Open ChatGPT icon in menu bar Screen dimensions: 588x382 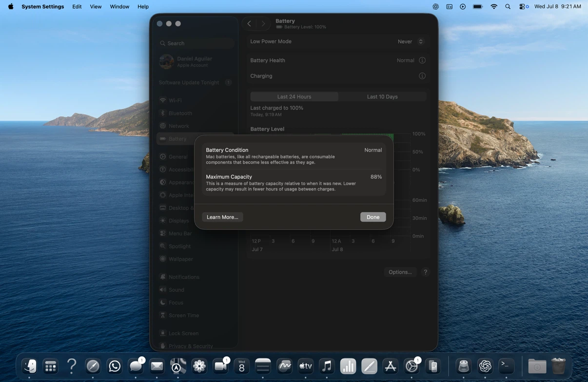pos(435,7)
